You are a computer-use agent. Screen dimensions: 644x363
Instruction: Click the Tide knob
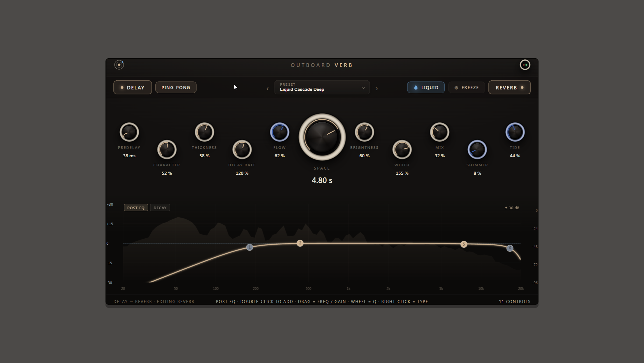tap(515, 132)
